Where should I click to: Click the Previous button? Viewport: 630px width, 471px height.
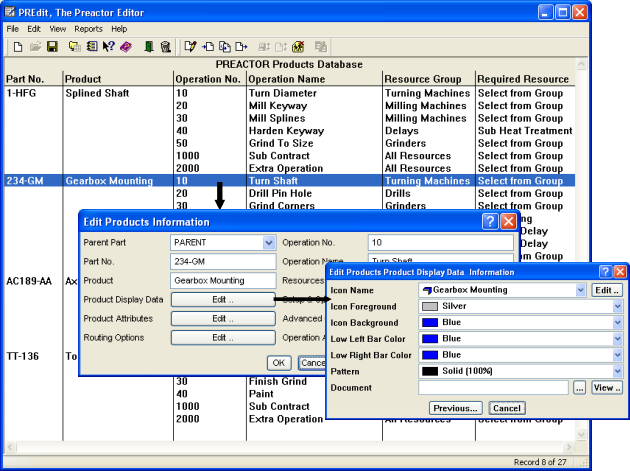pos(455,408)
